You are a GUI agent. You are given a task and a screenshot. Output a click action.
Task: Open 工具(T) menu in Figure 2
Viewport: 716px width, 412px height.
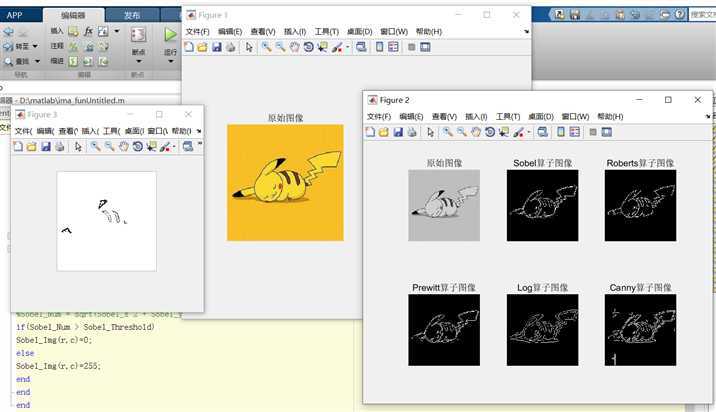[x=508, y=116]
